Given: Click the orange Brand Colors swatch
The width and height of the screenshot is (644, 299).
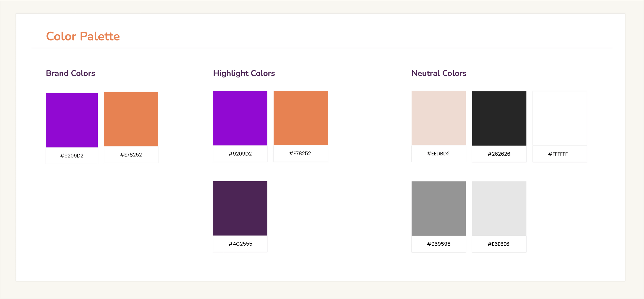Looking at the screenshot, I should click(x=131, y=119).
